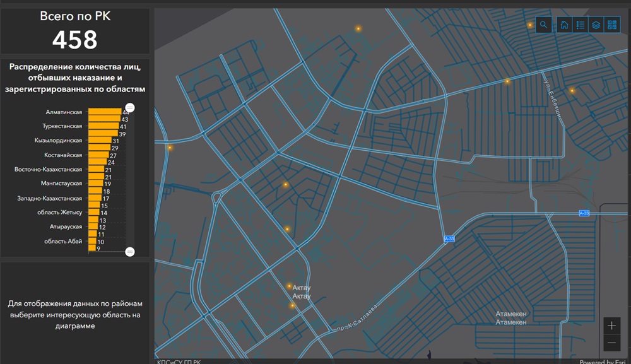
Task: Click the Кызылординская bar showing 31
Action: pos(100,141)
